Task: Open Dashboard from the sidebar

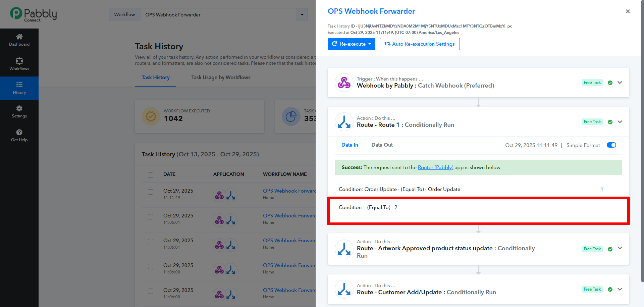Action: click(x=19, y=40)
